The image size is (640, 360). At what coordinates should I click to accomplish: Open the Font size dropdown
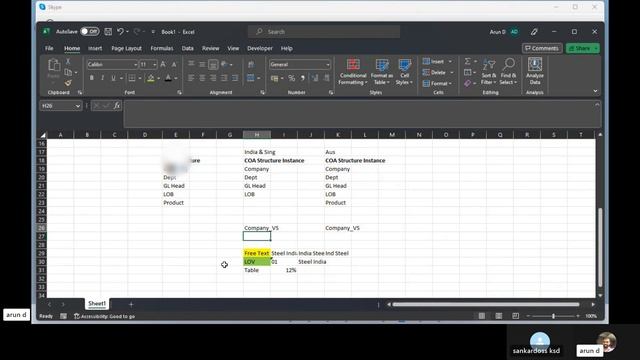click(x=155, y=64)
